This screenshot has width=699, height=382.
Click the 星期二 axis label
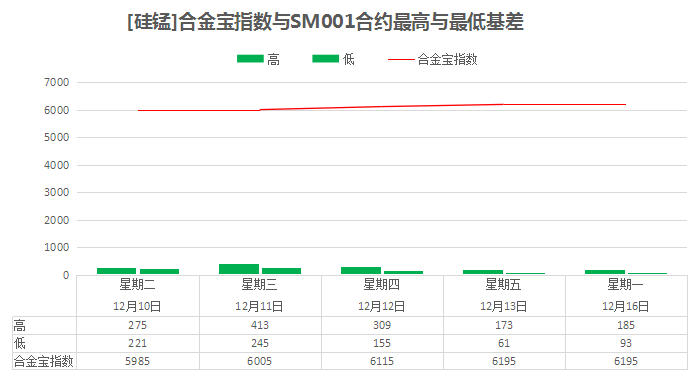coord(137,284)
